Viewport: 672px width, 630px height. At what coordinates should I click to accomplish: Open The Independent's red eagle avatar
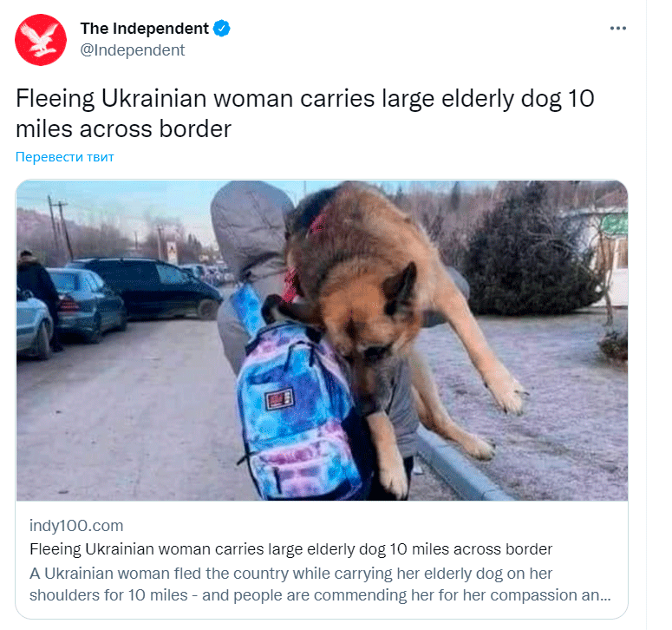click(41, 39)
